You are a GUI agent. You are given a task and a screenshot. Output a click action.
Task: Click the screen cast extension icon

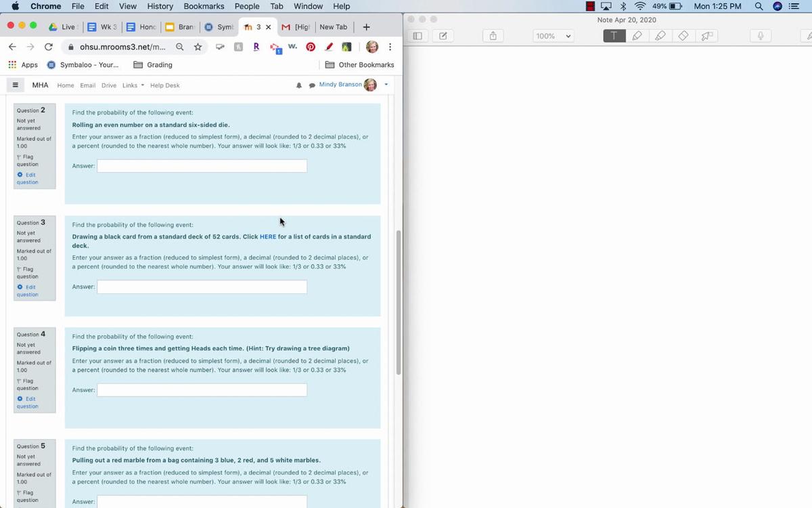(x=220, y=47)
